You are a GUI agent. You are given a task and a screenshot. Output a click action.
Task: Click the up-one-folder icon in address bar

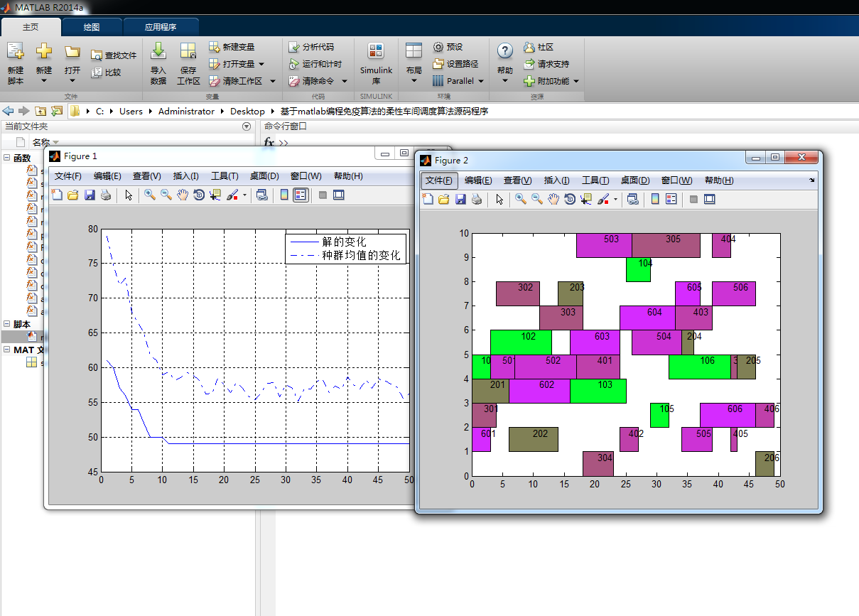pos(40,111)
